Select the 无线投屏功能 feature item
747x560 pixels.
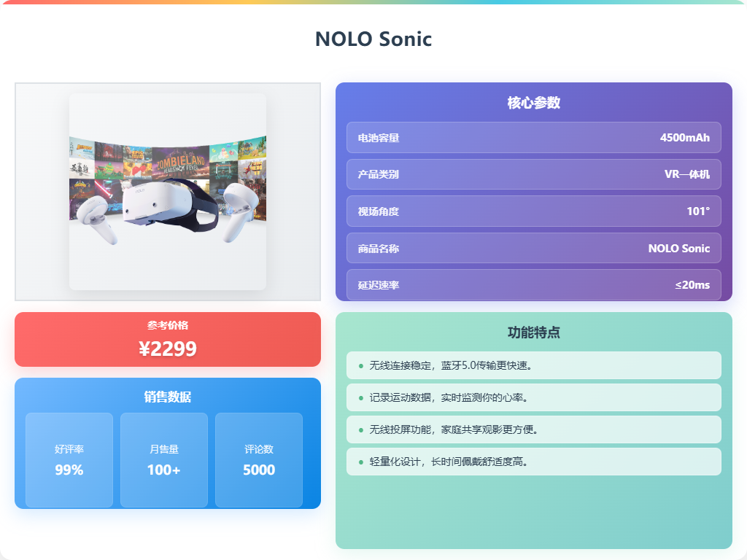(533, 429)
